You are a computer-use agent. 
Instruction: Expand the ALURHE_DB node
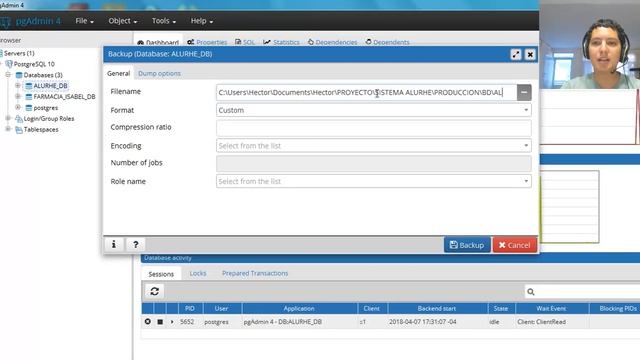[x=18, y=86]
